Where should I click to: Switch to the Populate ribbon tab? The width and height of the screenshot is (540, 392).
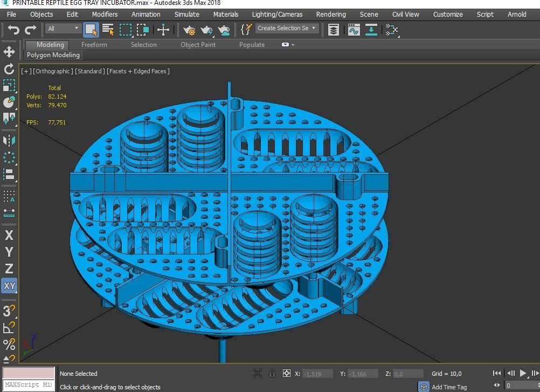(252, 45)
